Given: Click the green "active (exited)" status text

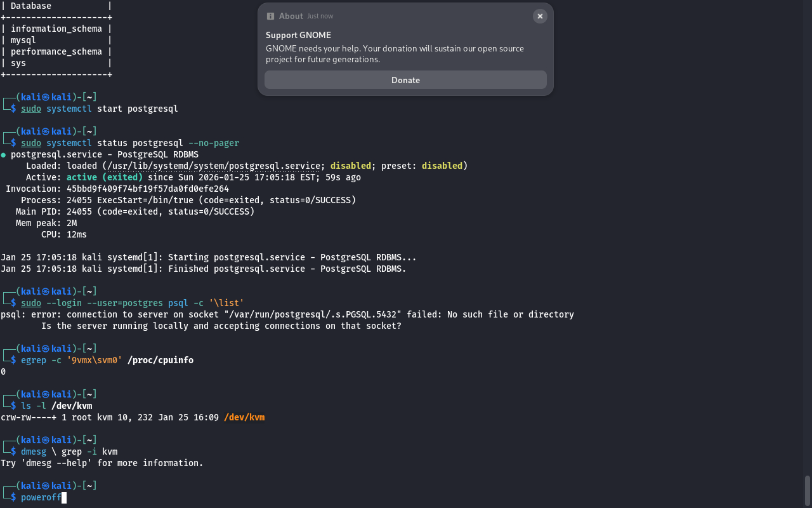Looking at the screenshot, I should [104, 177].
